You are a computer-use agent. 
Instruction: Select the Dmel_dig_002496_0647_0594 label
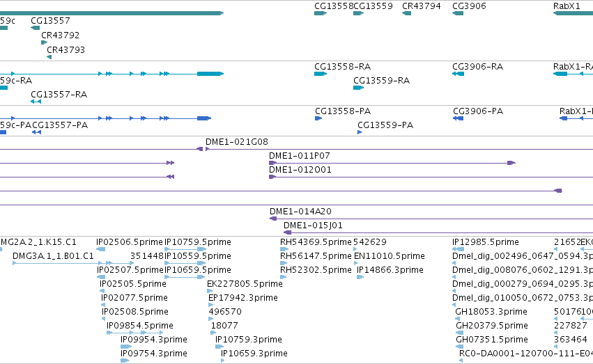coord(523,256)
